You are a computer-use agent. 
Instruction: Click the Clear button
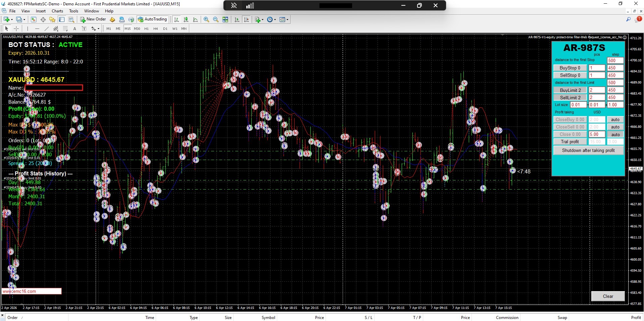tap(607, 296)
